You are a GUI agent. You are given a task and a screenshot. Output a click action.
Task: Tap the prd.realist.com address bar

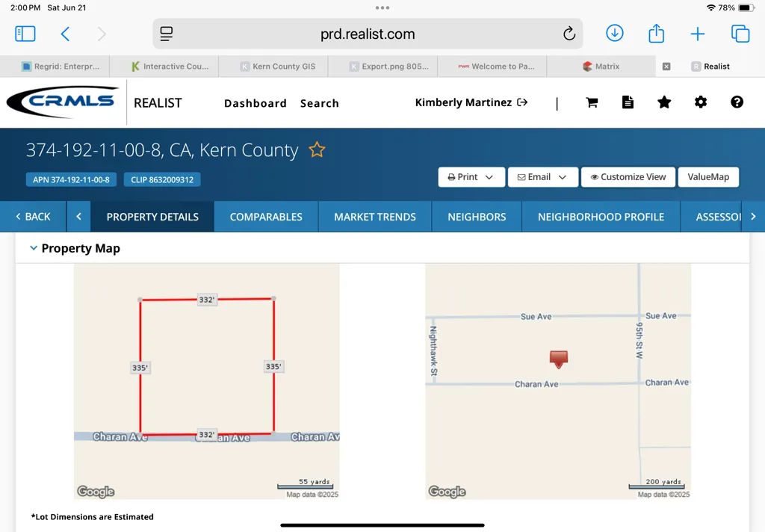click(x=368, y=34)
